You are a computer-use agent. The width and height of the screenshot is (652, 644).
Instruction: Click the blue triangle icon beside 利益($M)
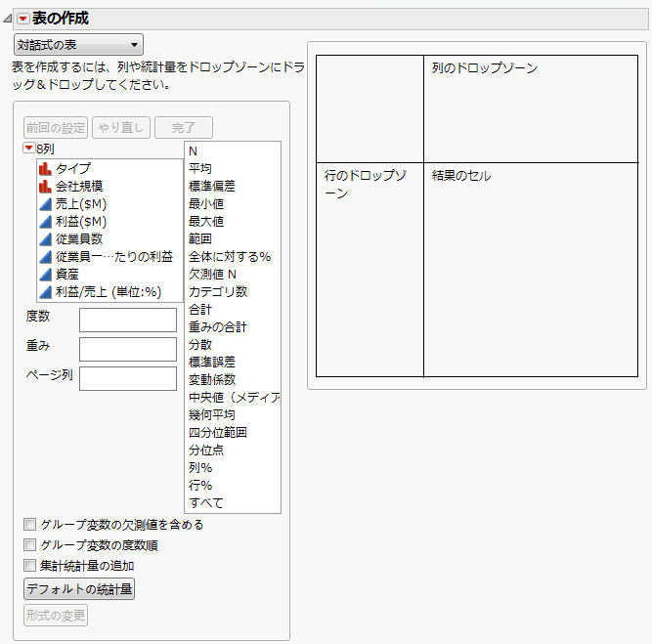click(45, 222)
